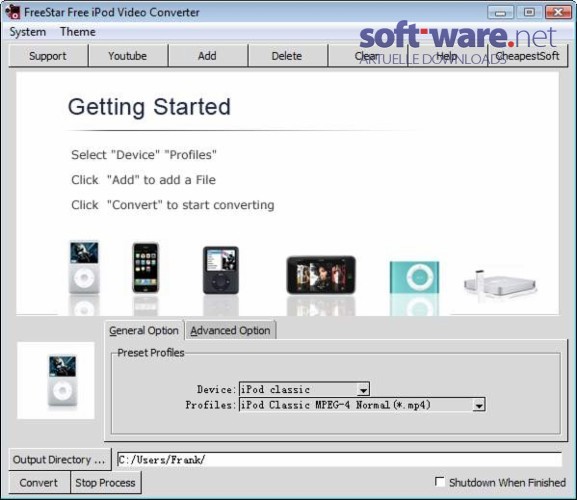
Task: Select the iPhone device image
Action: (x=146, y=267)
